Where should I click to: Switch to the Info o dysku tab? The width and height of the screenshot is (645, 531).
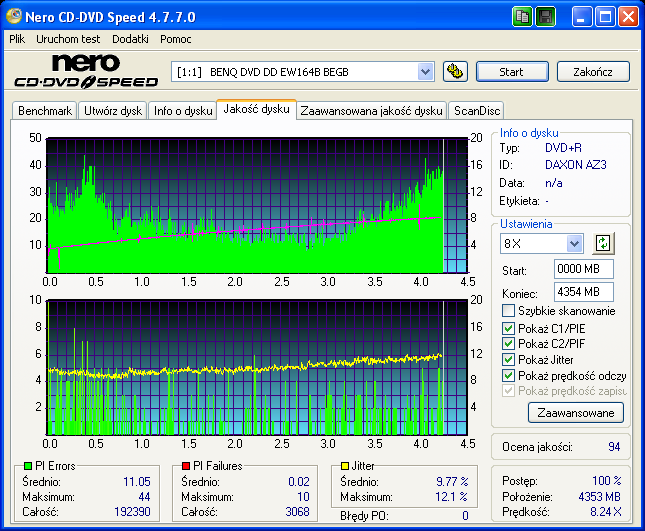[183, 111]
